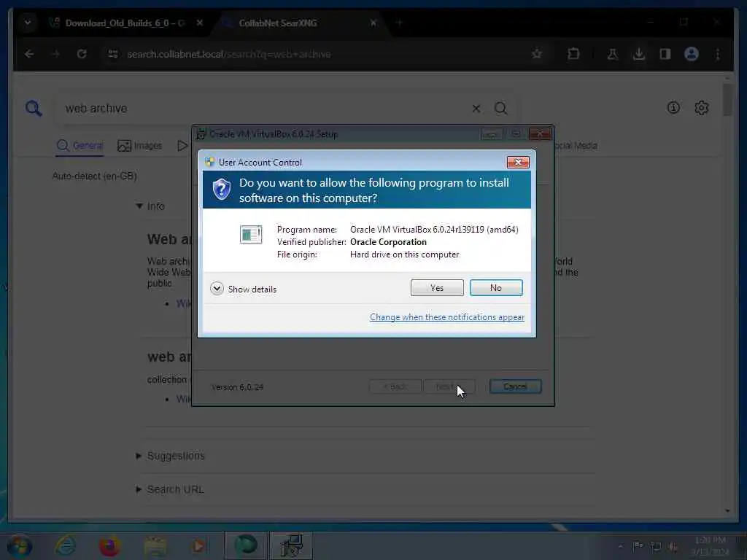This screenshot has height=560, width=747.
Task: Click the browser address bar URL
Action: point(228,54)
